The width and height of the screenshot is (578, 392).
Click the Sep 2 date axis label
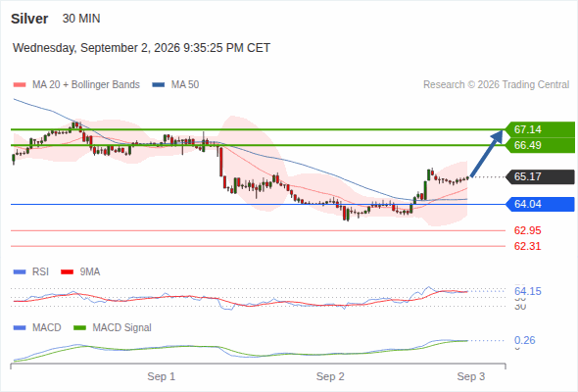pyautogui.click(x=330, y=377)
